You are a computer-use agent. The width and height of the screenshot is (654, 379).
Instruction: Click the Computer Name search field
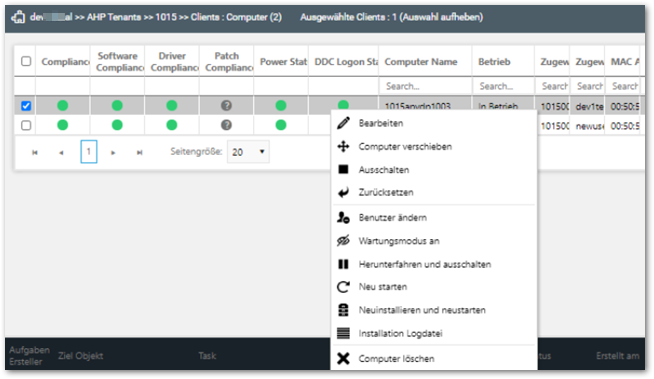tap(425, 86)
